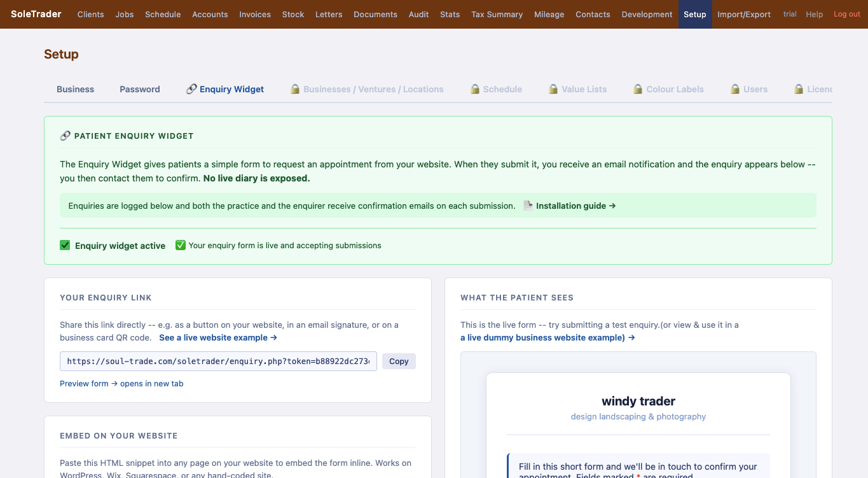
Task: Click 'No live diary is exposed.' text
Action: (x=256, y=178)
